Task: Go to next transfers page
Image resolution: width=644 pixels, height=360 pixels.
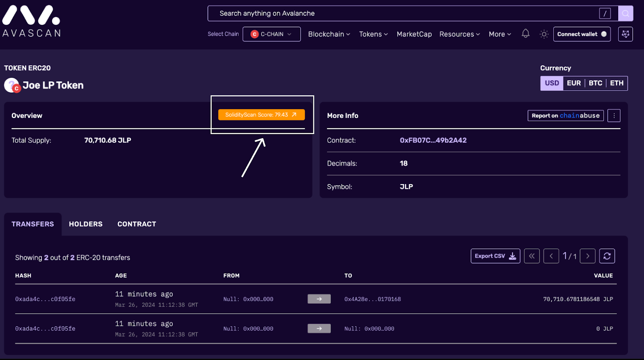Action: pos(588,256)
